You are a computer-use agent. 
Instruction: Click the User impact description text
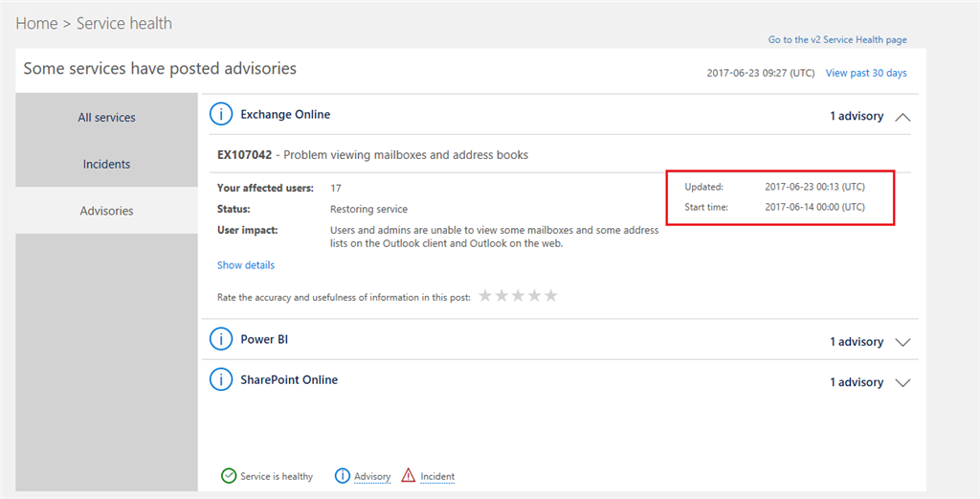coord(494,237)
